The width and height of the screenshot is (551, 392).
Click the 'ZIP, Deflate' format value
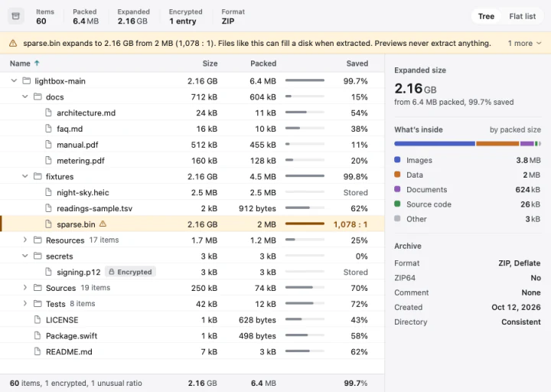tap(520, 263)
